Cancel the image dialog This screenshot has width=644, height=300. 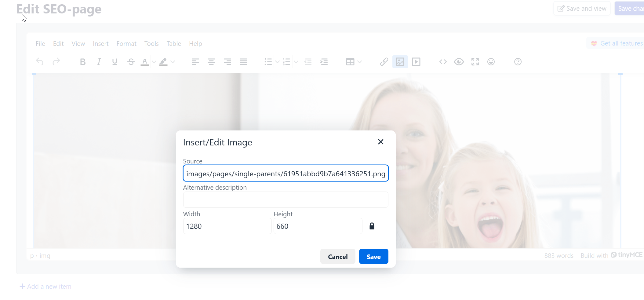[x=338, y=257]
